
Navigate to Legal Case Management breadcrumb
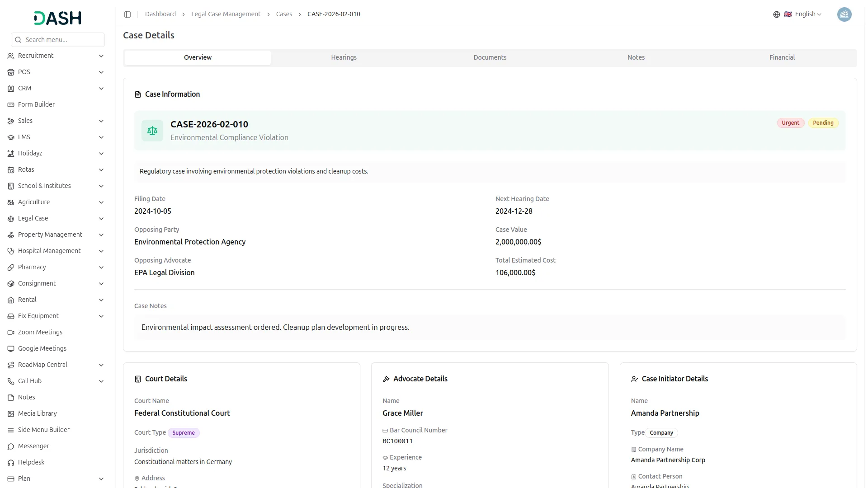coord(226,14)
